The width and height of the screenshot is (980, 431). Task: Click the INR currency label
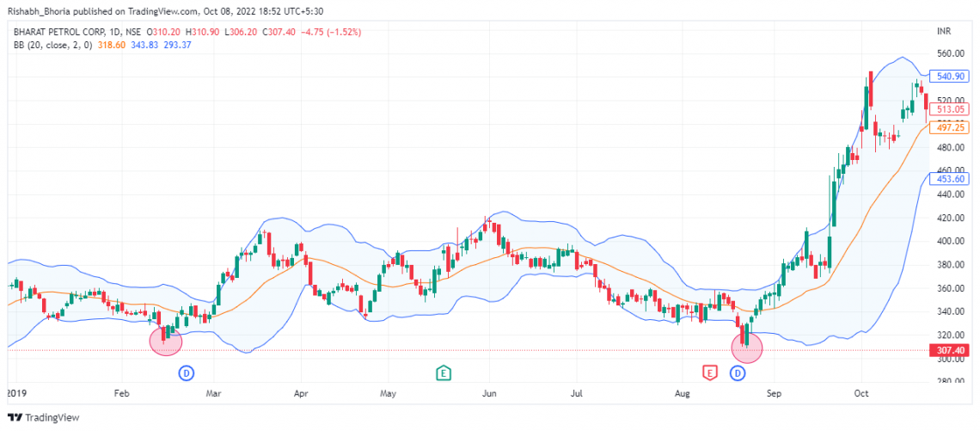(x=945, y=31)
